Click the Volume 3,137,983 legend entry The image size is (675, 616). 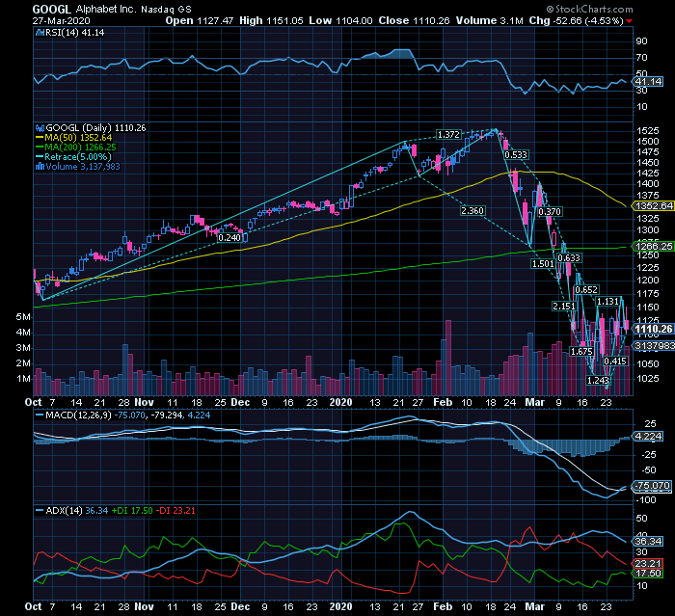pyautogui.click(x=83, y=167)
